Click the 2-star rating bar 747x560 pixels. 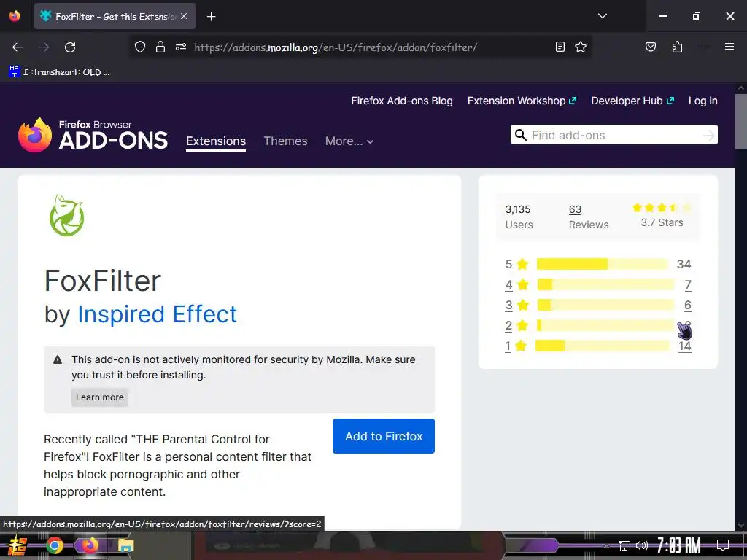[x=605, y=325]
